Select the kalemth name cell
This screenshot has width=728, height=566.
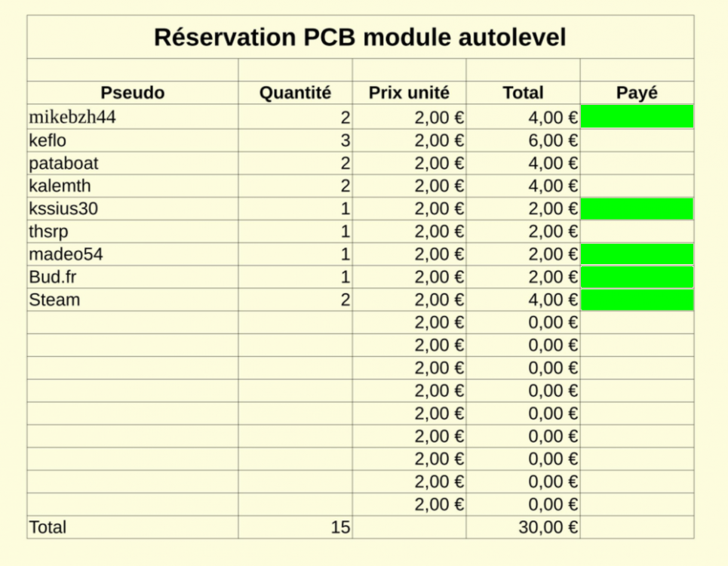point(60,186)
